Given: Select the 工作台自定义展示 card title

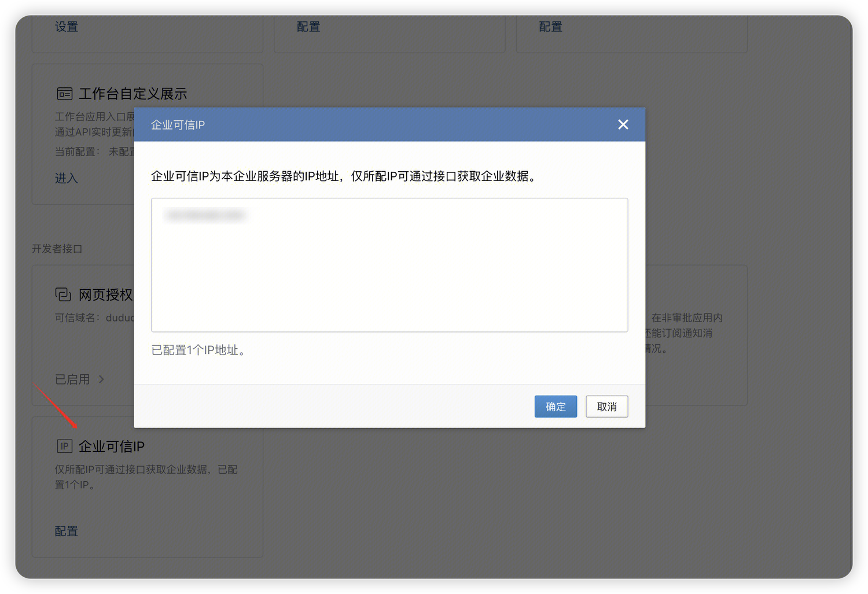Looking at the screenshot, I should click(133, 94).
